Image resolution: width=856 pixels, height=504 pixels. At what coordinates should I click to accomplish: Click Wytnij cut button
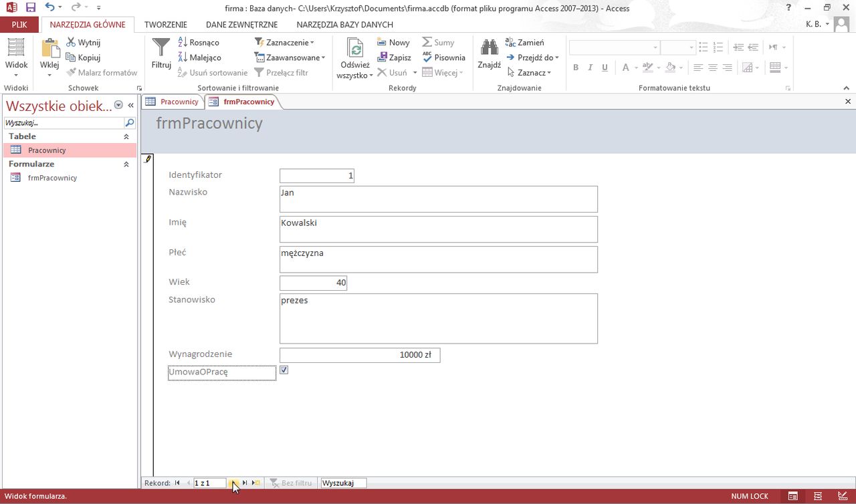point(84,42)
